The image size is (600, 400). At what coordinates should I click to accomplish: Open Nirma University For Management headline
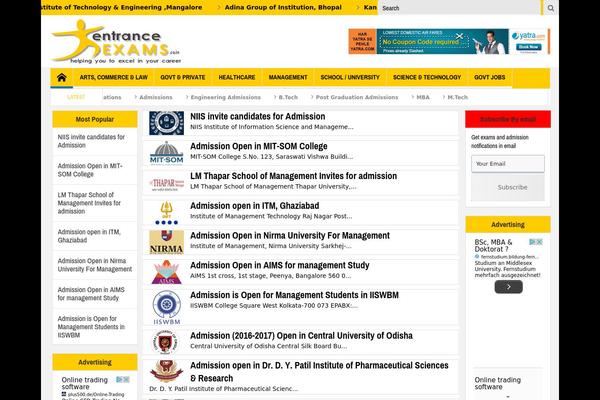290,236
